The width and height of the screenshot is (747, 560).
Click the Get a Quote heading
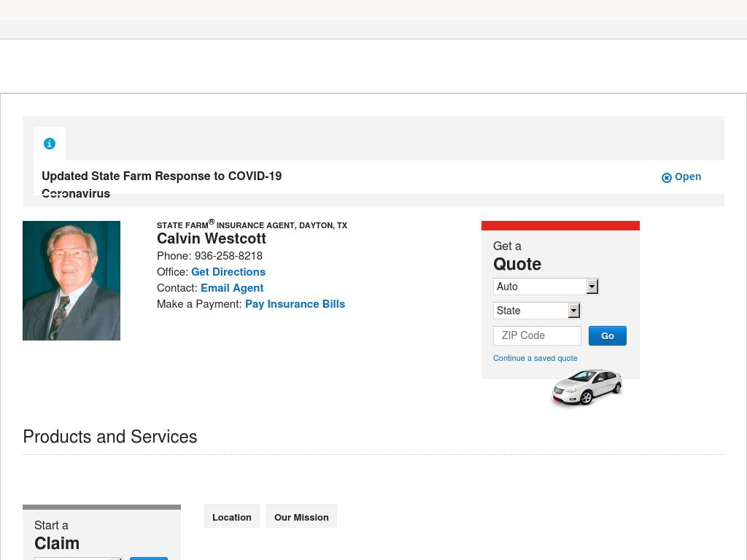(517, 257)
